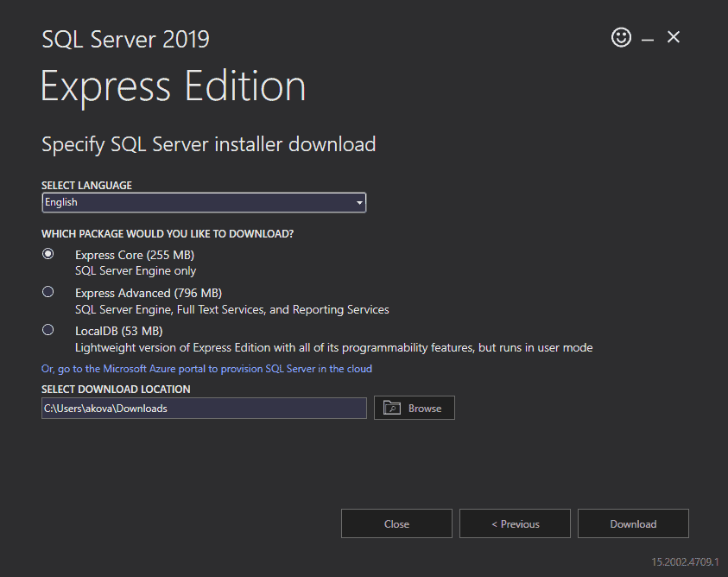Select the Express Core (255 MB) package

47,253
